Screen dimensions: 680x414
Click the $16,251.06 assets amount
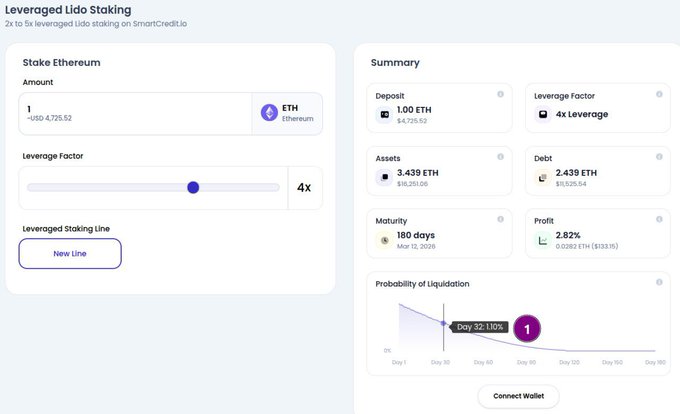(x=412, y=184)
